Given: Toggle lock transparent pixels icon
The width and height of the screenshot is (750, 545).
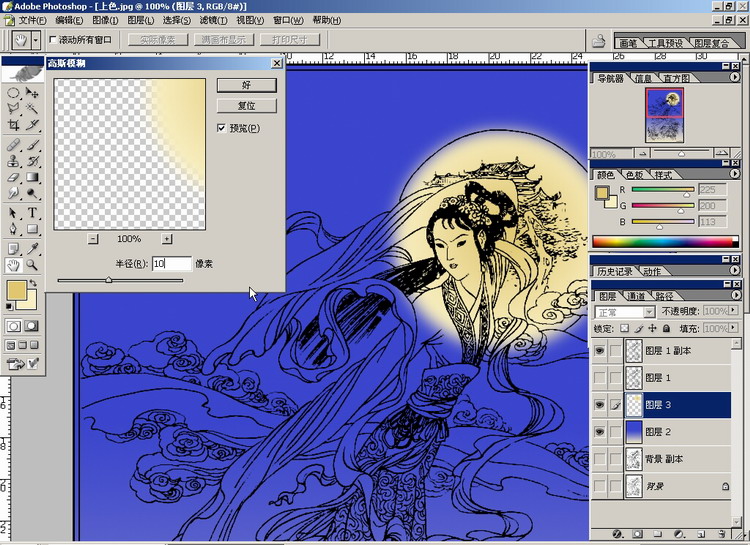Looking at the screenshot, I should [x=624, y=329].
